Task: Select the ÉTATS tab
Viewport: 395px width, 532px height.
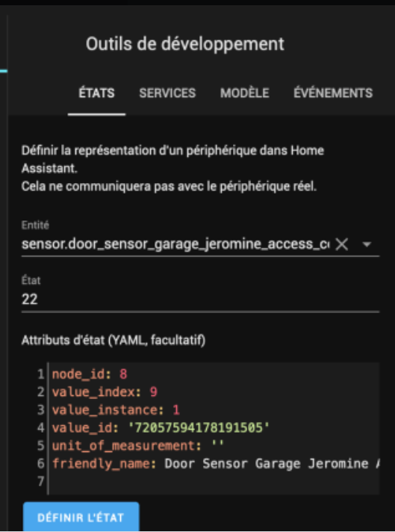Action: tap(96, 93)
